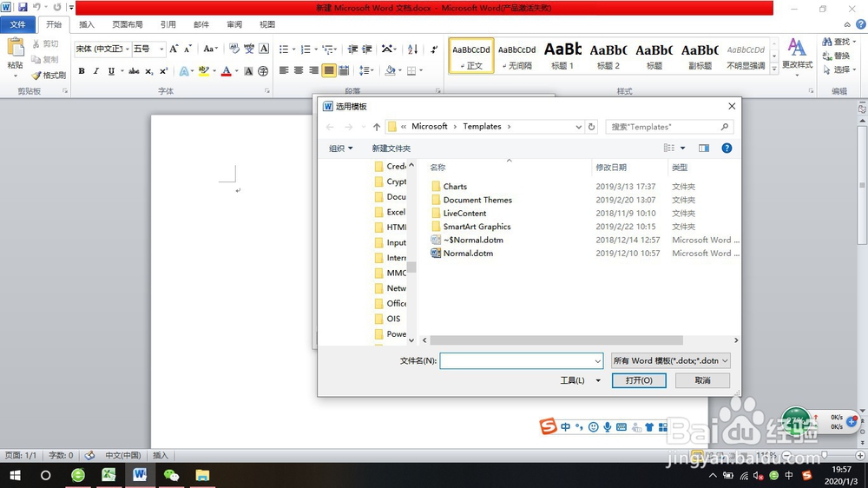Click the 取消 Cancel button

pos(702,380)
